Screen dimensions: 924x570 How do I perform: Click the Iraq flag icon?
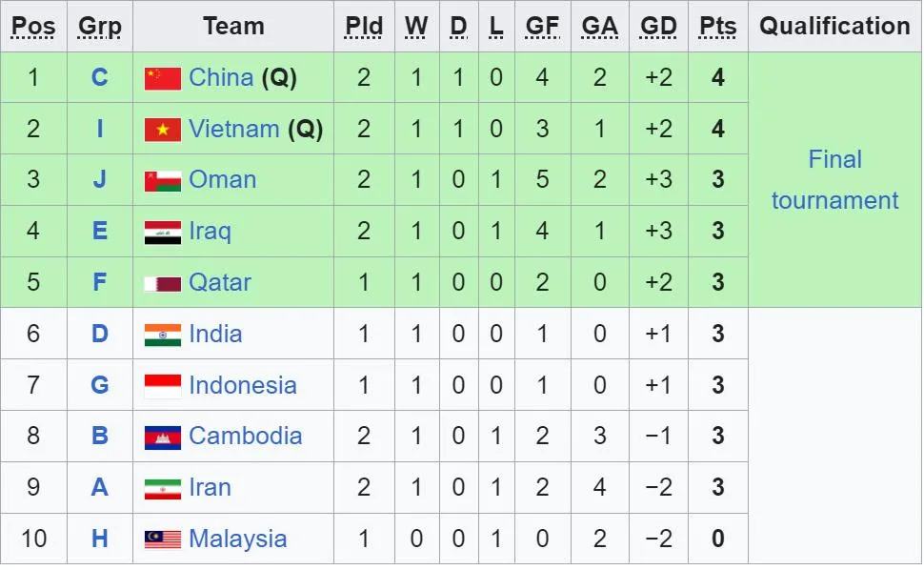coord(162,232)
